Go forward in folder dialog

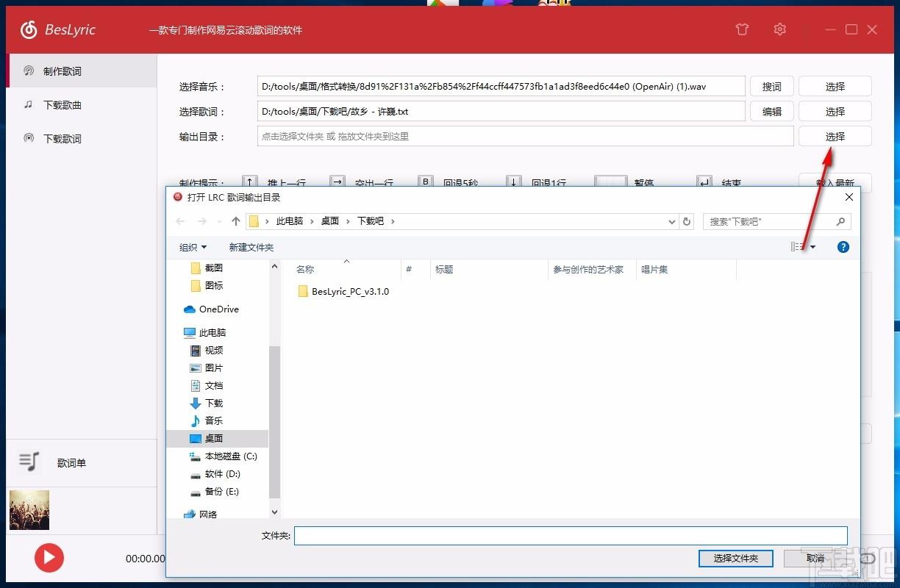click(x=202, y=221)
